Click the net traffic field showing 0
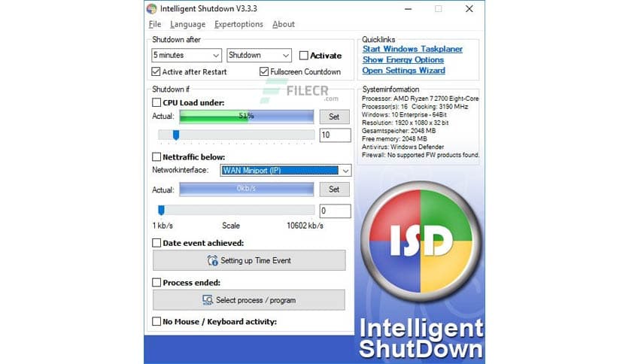The height and width of the screenshot is (364, 629). click(335, 211)
